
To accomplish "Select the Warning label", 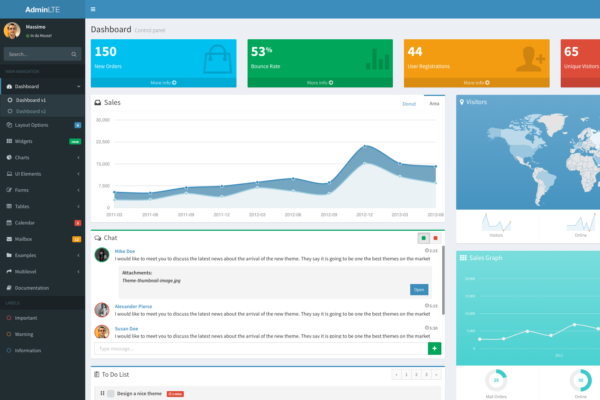I will (42, 334).
